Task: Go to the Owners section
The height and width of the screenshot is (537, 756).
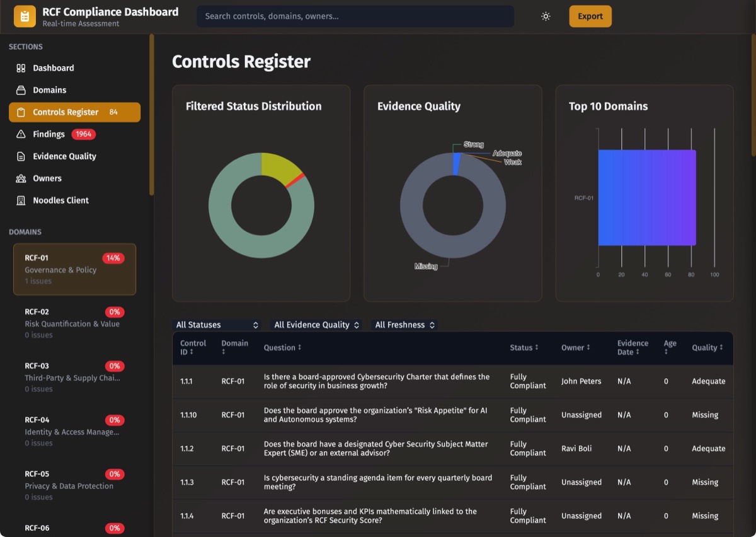Action: 47,178
